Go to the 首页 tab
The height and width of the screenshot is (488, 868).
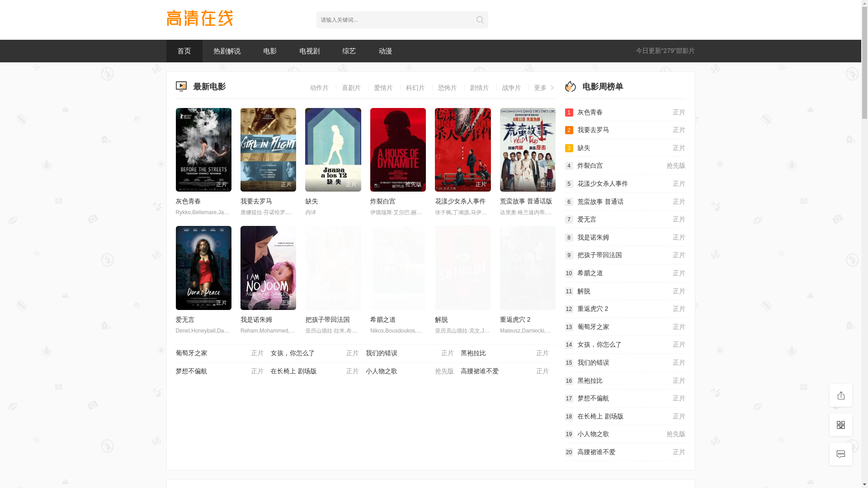coord(184,51)
